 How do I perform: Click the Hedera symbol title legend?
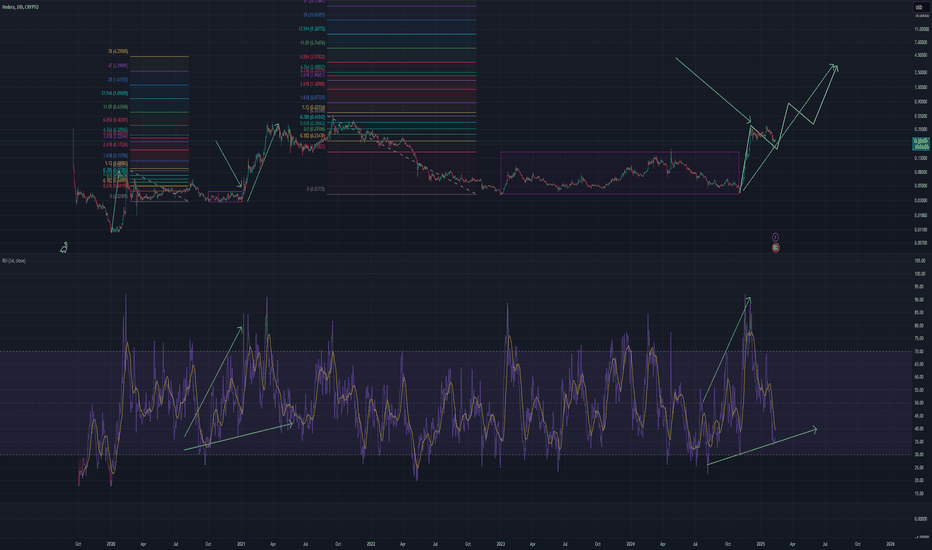20,7
